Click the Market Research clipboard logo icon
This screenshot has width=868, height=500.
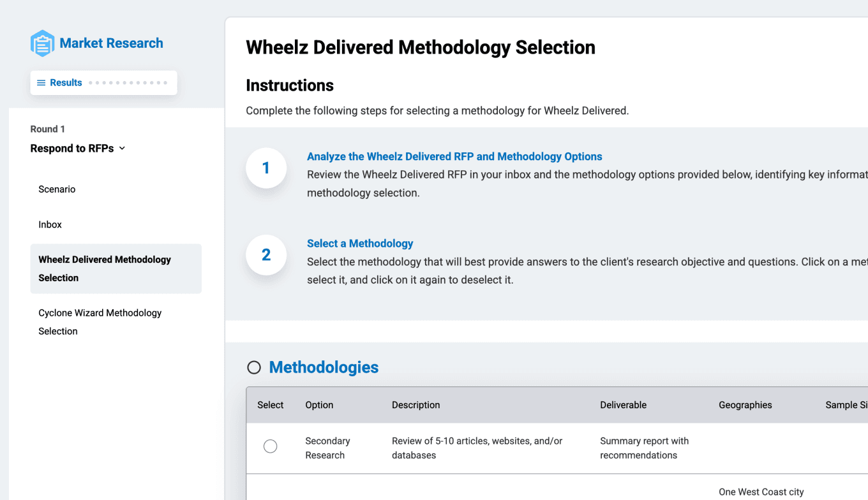(43, 43)
